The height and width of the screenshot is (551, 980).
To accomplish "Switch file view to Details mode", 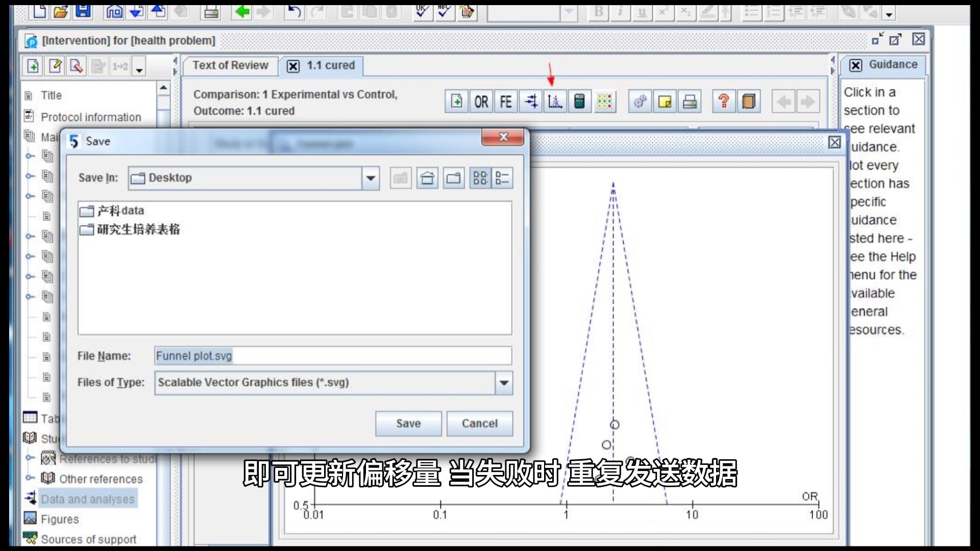I will [502, 178].
